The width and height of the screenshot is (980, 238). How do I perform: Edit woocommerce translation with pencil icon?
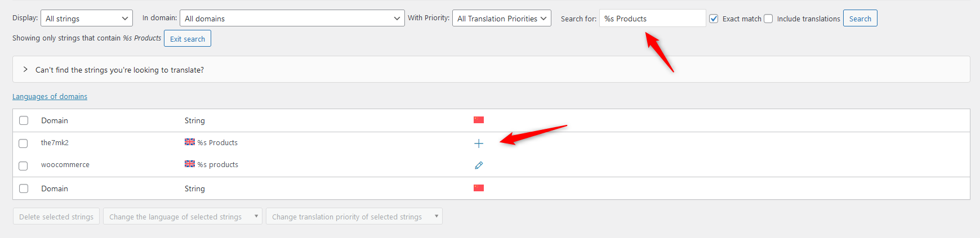tap(479, 165)
